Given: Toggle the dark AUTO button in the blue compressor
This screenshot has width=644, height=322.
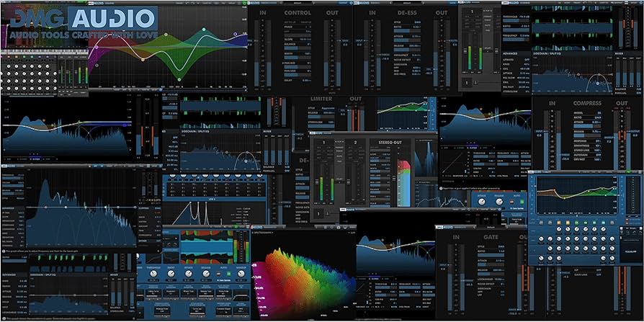Looking at the screenshot, I should point(218,274).
